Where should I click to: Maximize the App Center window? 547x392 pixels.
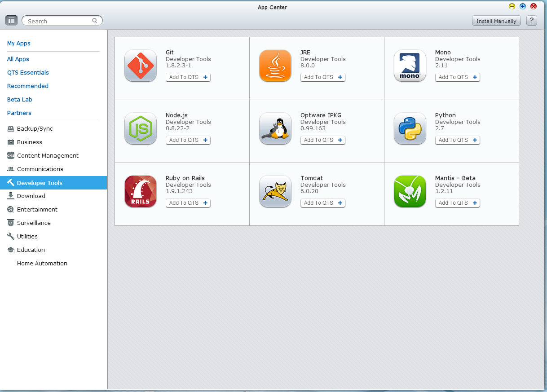coord(523,6)
